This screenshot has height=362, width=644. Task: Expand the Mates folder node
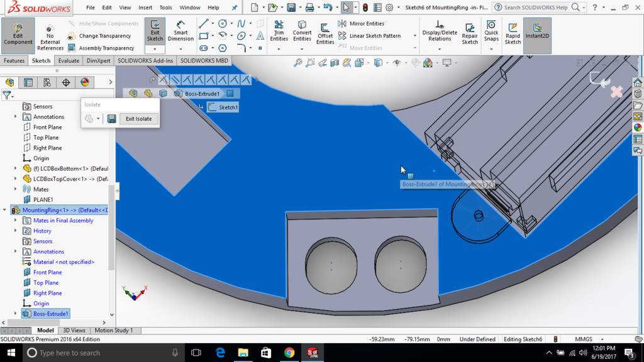pos(16,189)
